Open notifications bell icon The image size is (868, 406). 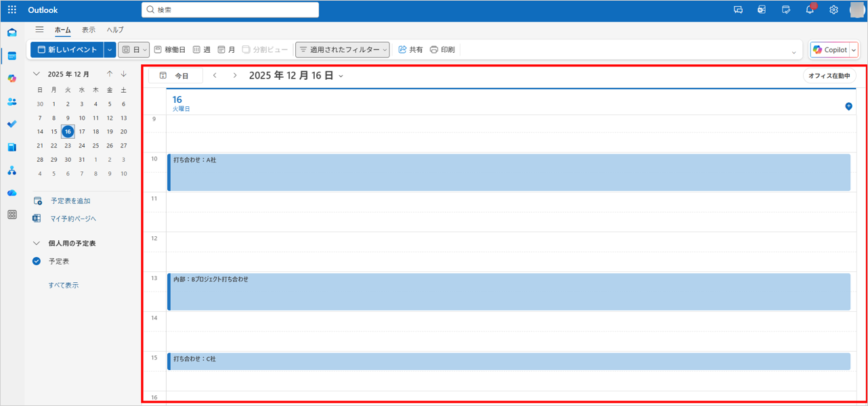pyautogui.click(x=810, y=10)
